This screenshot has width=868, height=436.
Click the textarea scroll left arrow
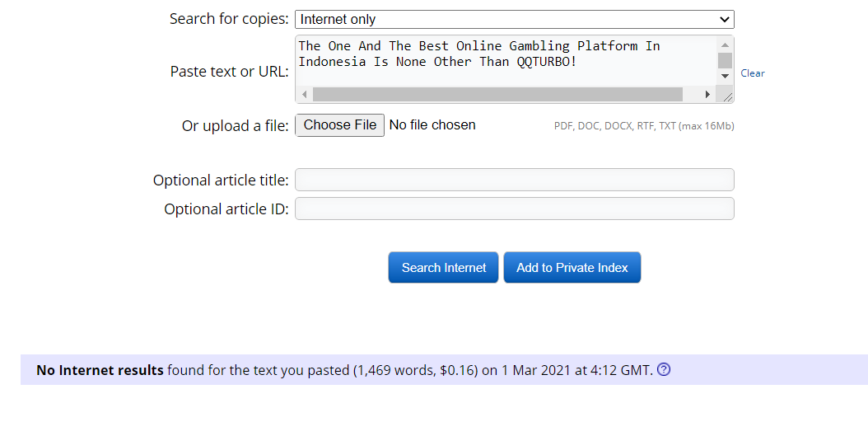(305, 95)
